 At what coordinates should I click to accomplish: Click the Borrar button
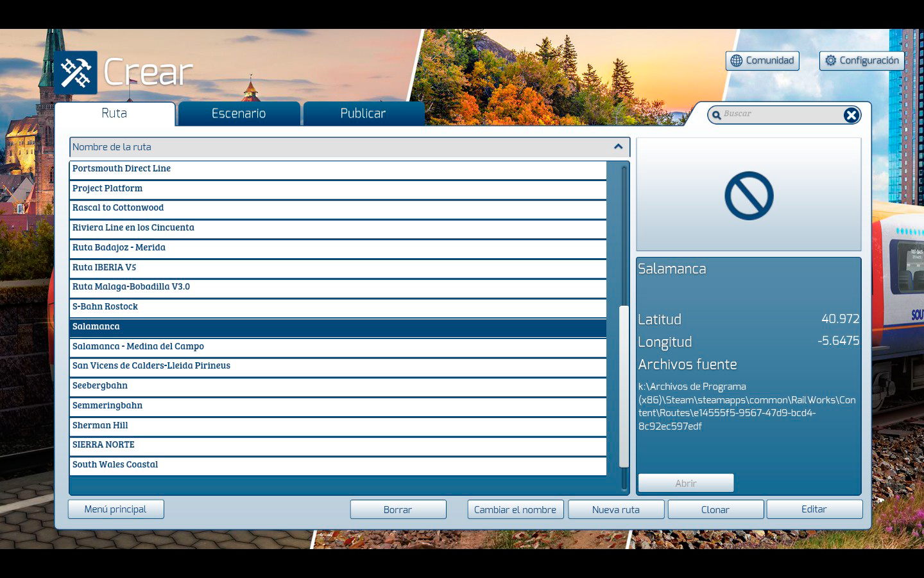tap(398, 510)
